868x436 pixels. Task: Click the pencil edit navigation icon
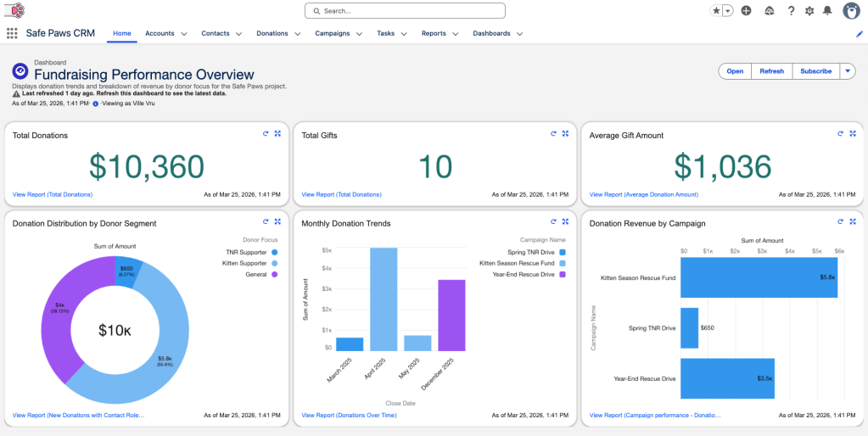(860, 34)
